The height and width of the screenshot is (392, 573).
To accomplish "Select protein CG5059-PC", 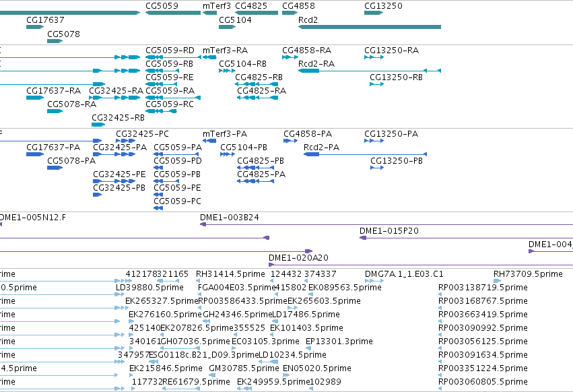I will [x=158, y=208].
